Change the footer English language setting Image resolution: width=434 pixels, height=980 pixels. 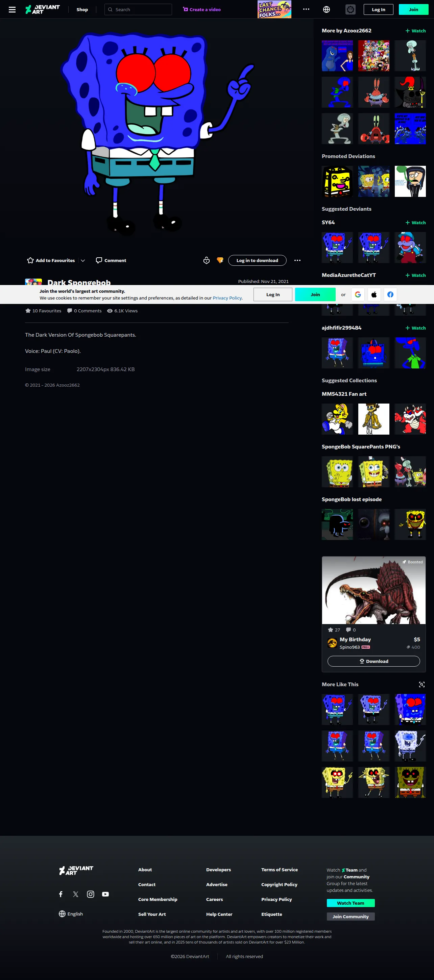(71, 914)
